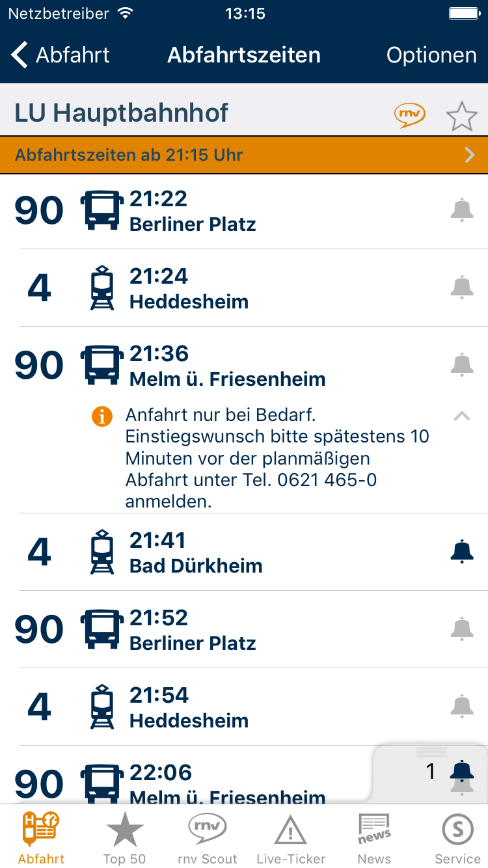Collapse the Anfahrt nur bei Bedarf note

click(x=462, y=416)
